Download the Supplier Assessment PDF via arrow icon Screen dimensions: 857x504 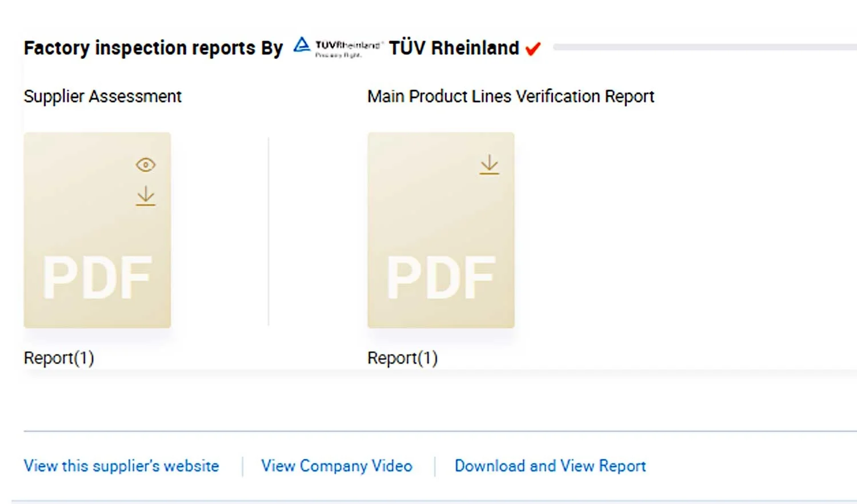pos(146,196)
